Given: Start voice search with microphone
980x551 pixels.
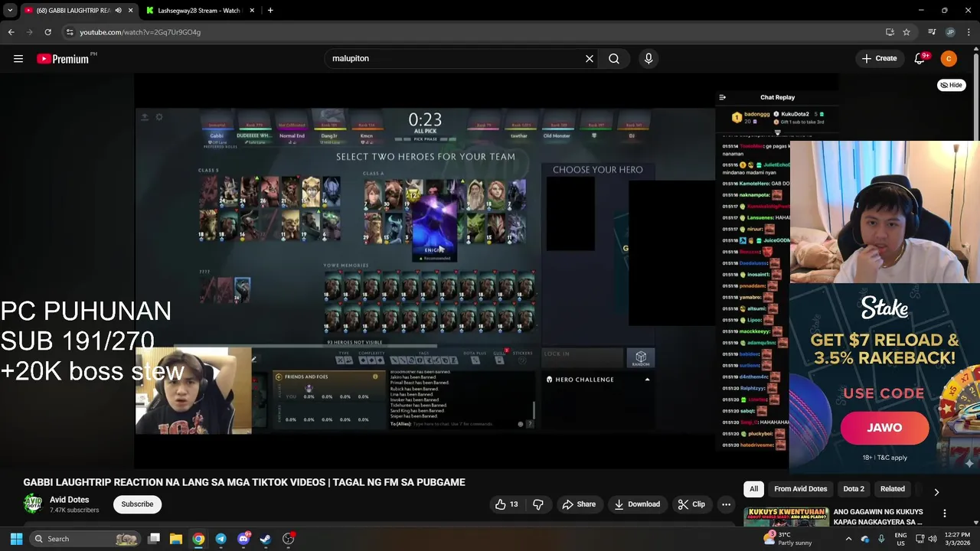Looking at the screenshot, I should [x=648, y=58].
